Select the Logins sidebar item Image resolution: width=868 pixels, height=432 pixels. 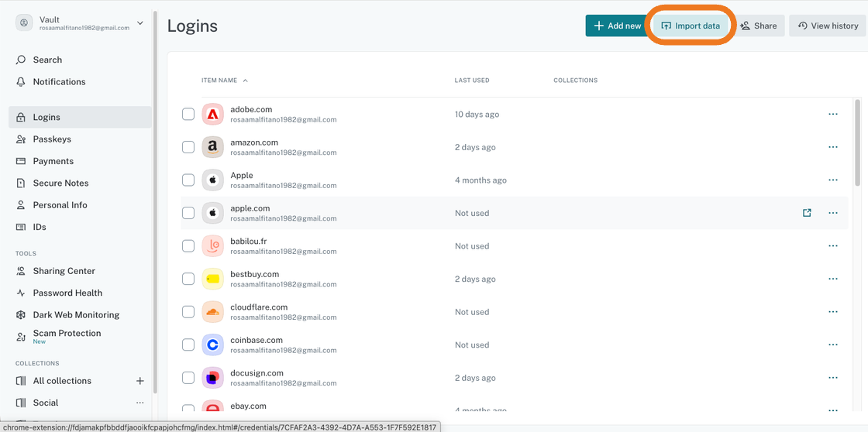tap(81, 117)
